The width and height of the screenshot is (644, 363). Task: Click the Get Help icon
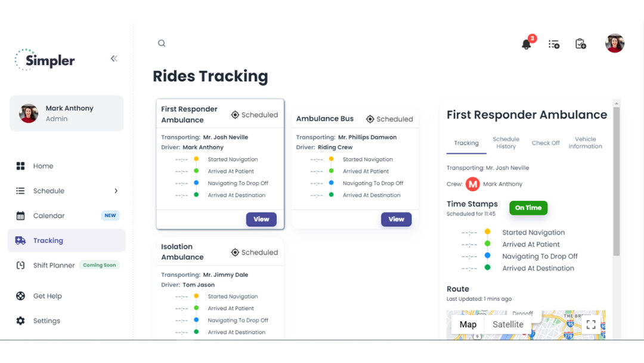coord(21,296)
